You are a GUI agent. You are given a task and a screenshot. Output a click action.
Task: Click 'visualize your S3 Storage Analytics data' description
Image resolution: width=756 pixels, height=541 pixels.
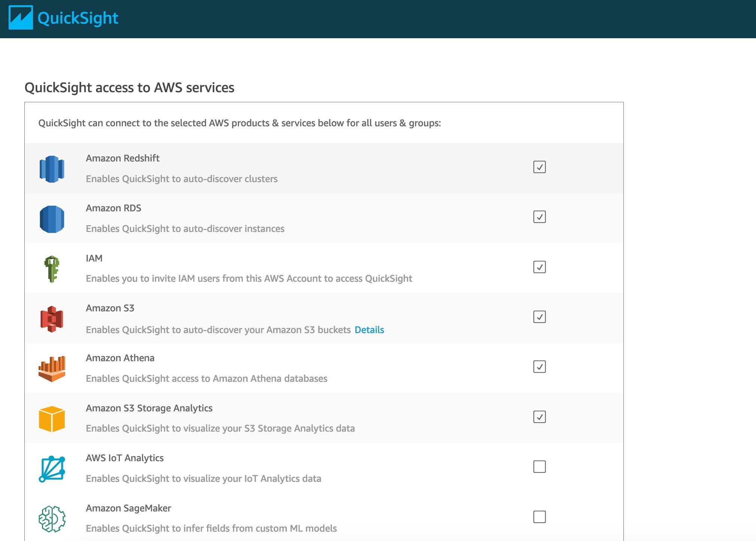220,428
